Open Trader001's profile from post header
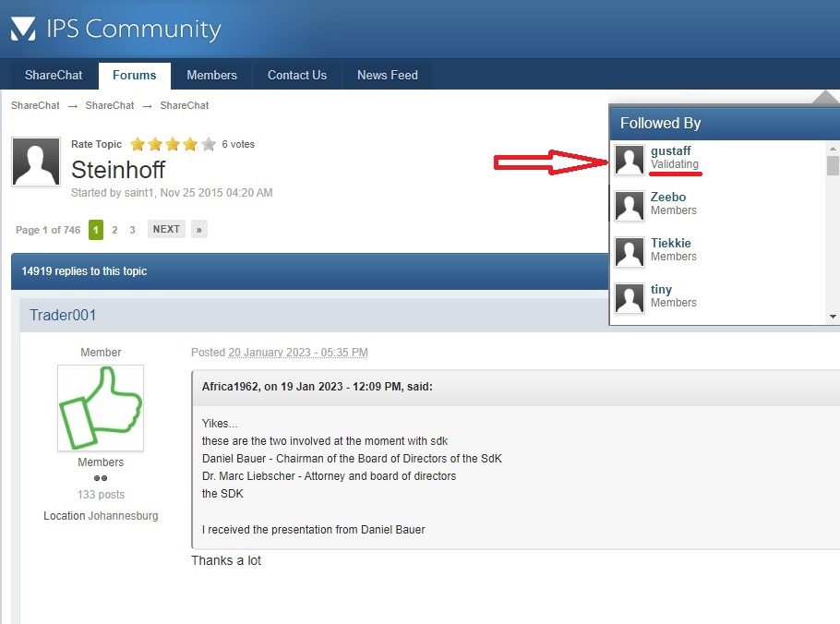 (63, 315)
